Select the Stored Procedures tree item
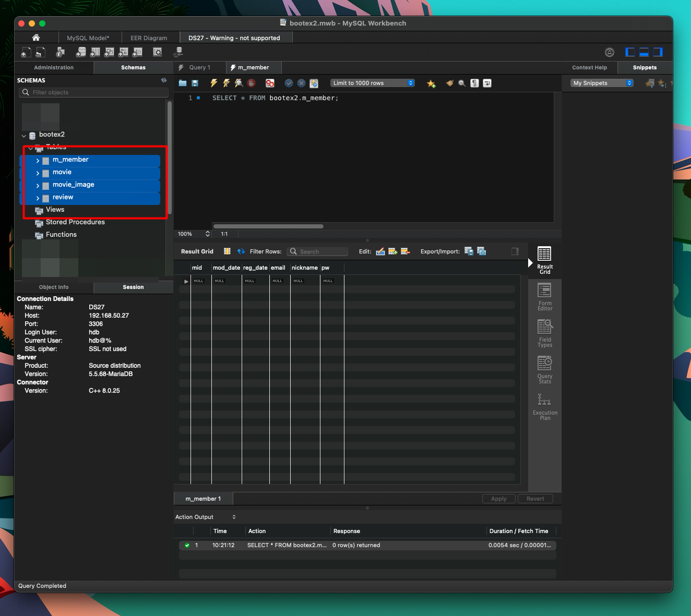Screen dimensions: 691x616 click(75, 222)
